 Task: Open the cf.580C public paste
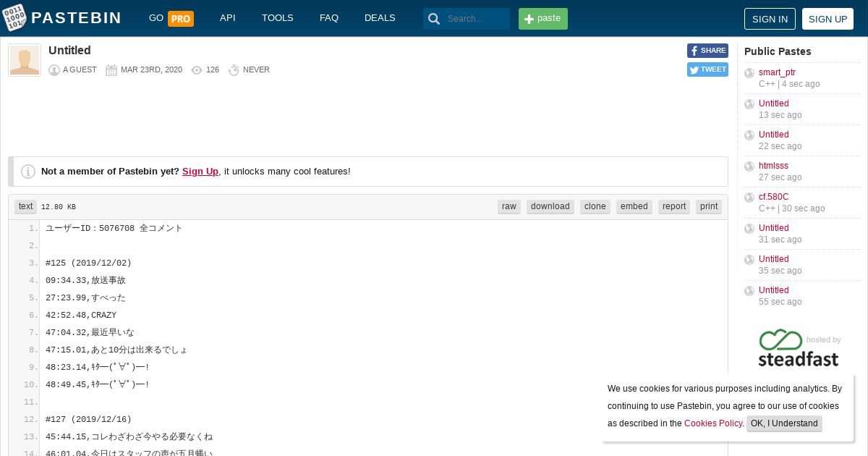773,197
